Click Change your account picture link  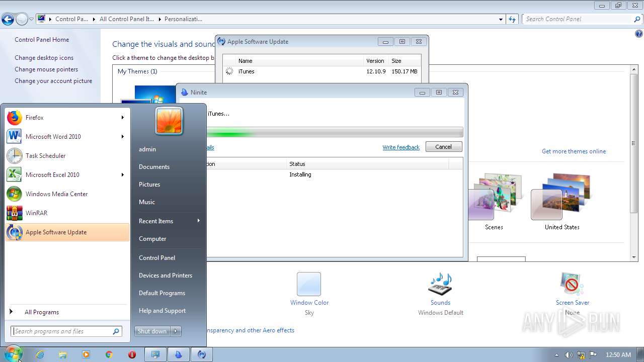point(53,81)
